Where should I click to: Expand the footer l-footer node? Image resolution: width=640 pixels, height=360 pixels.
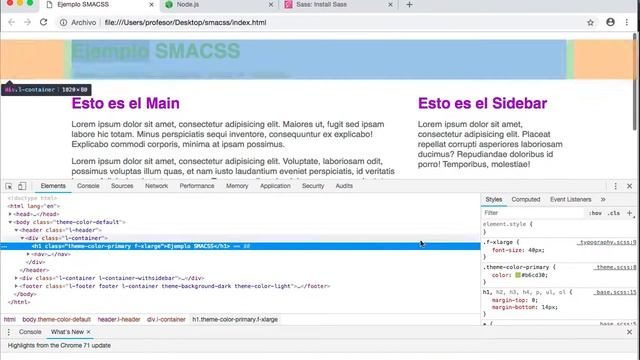coord(16,286)
